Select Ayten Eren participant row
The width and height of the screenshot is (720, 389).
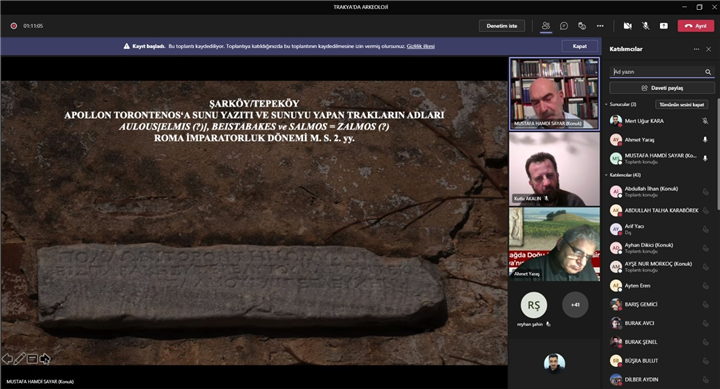point(660,286)
